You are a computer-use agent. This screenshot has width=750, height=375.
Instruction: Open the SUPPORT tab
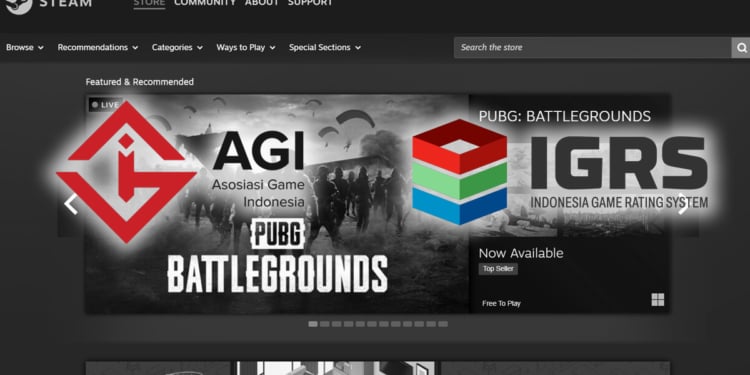pos(310,3)
